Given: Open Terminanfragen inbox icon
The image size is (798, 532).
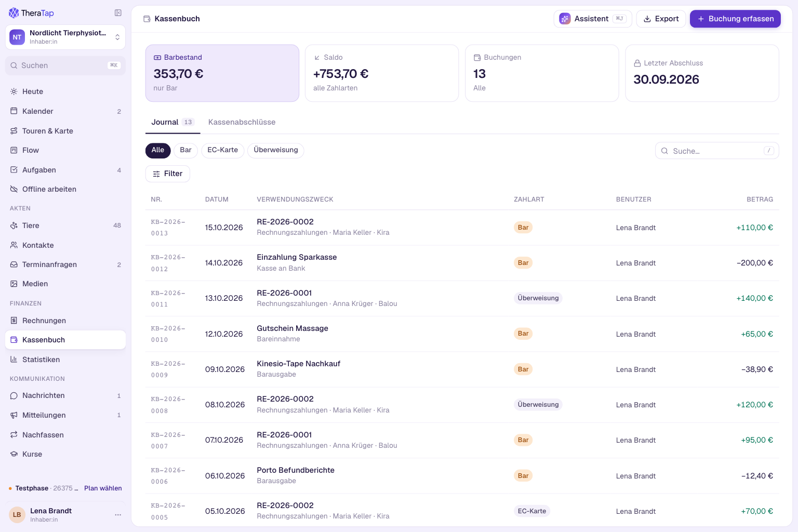Looking at the screenshot, I should (x=14, y=264).
